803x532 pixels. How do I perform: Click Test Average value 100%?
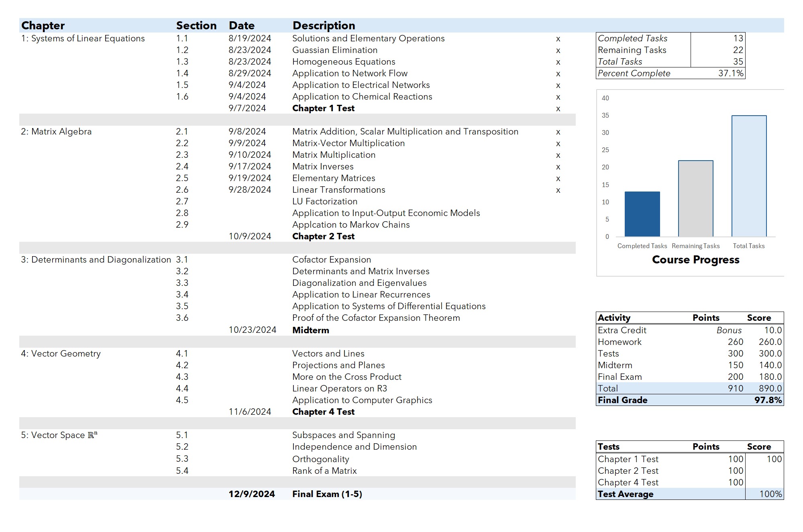pos(771,494)
